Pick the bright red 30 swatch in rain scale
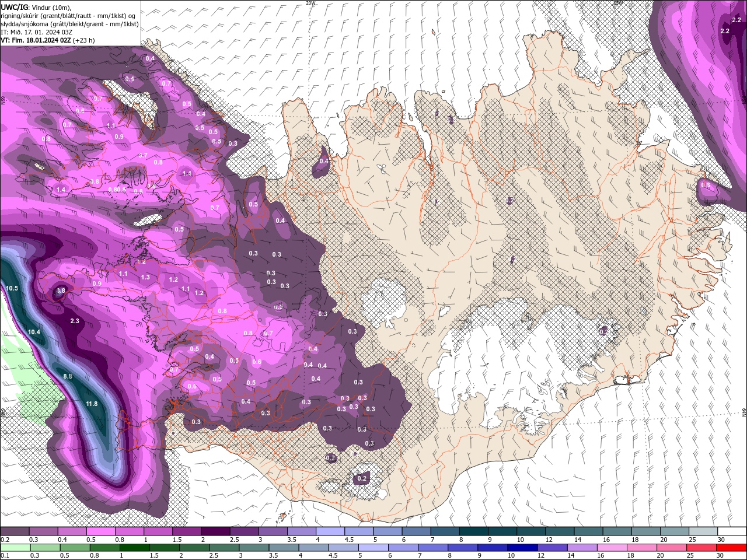Image resolution: width=747 pixels, height=560 pixels. (732, 548)
